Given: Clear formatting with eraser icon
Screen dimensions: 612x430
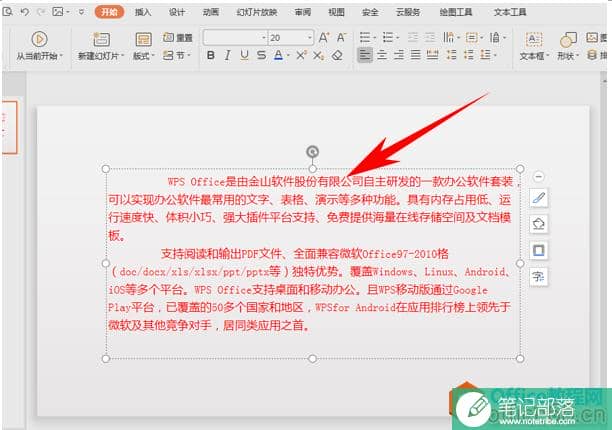Looking at the screenshot, I should tap(337, 55).
